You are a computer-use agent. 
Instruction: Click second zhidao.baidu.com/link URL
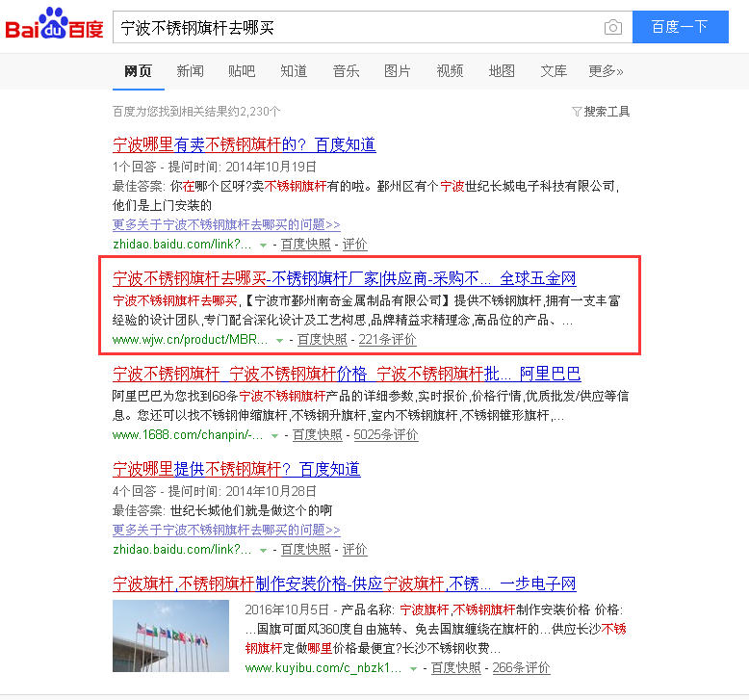tap(182, 550)
